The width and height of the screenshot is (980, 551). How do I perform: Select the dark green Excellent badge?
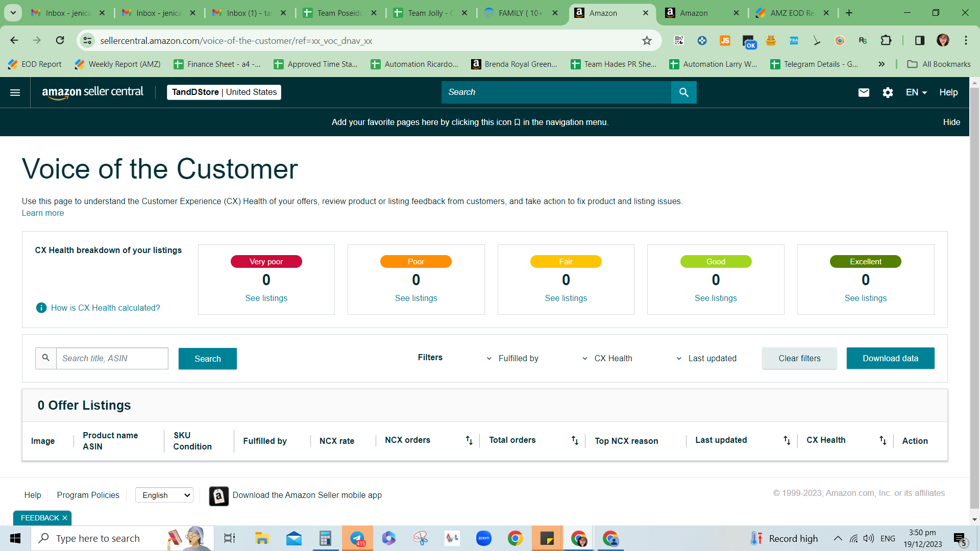coord(866,262)
